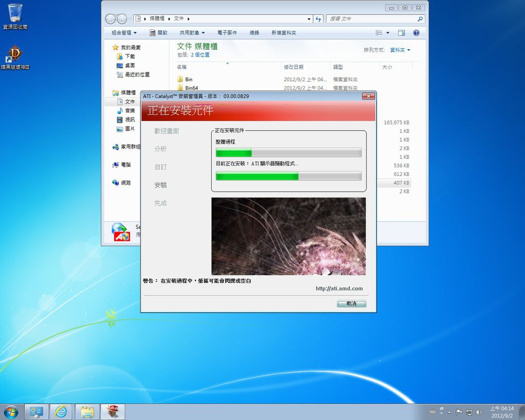Image resolution: width=525 pixels, height=420 pixels.
Task: Click the http://ati.amd.com link
Action: pos(339,288)
